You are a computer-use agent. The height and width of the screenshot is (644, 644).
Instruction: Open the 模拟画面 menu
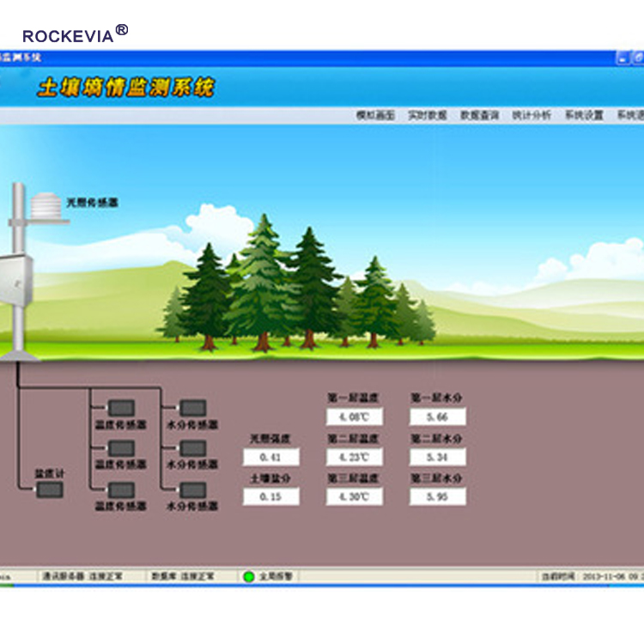pos(375,115)
